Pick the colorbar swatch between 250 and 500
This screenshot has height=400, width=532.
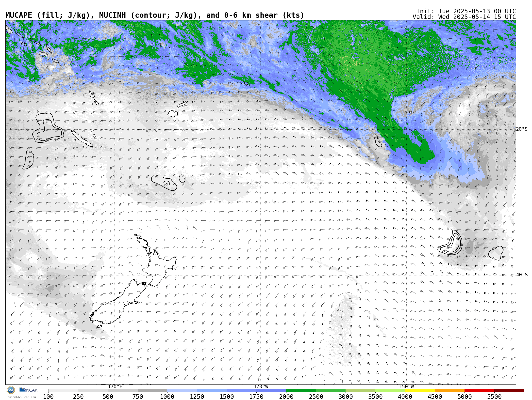pyautogui.click(x=93, y=391)
